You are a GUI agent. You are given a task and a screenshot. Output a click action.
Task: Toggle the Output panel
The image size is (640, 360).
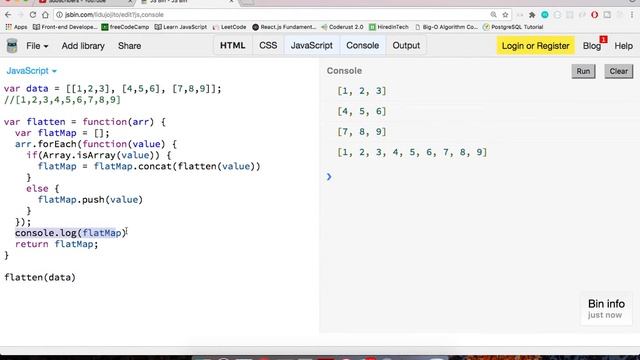pos(406,45)
